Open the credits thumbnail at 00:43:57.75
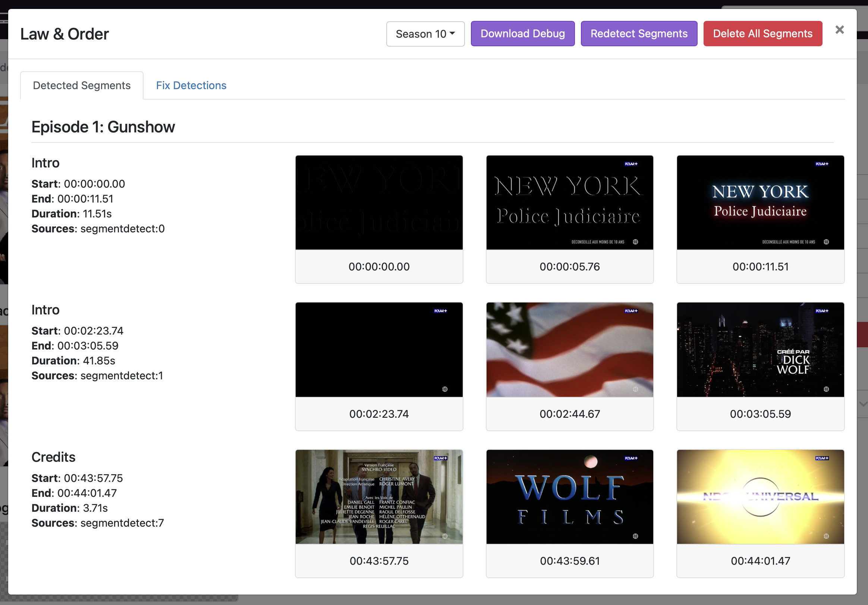This screenshot has height=605, width=868. coord(379,496)
